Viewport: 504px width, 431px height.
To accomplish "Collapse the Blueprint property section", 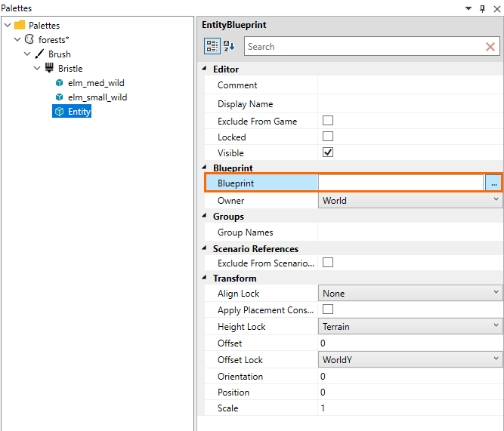I will [x=204, y=167].
